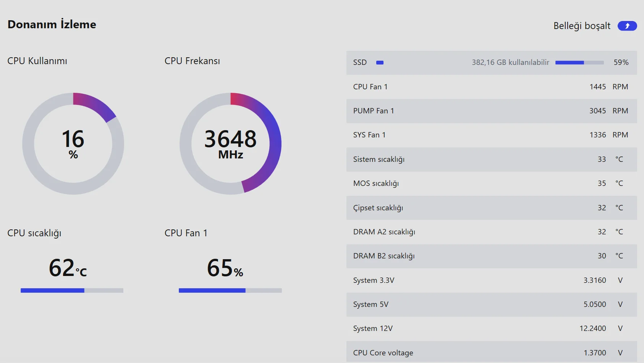
Task: Click the Belleği boşalt rocket icon button
Action: (x=627, y=26)
